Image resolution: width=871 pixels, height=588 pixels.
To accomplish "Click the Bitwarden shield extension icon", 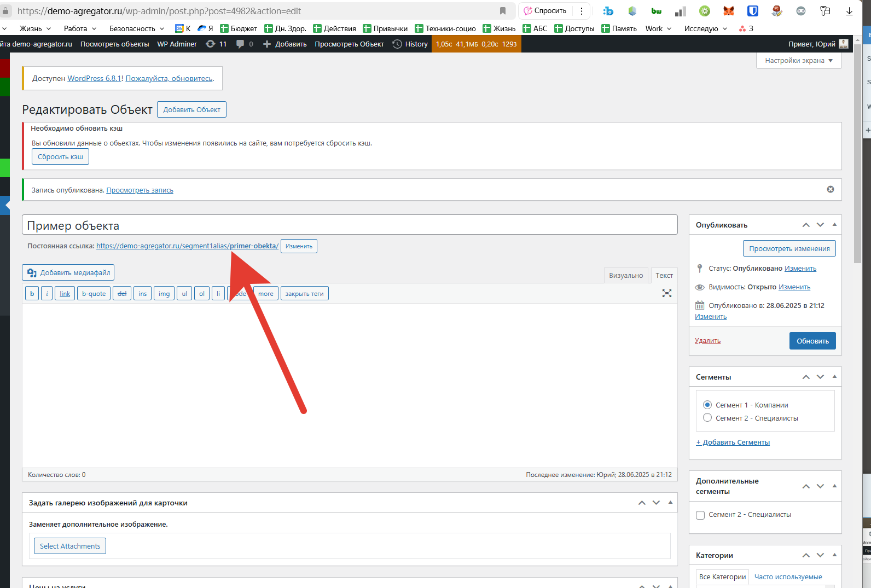I will click(x=752, y=11).
